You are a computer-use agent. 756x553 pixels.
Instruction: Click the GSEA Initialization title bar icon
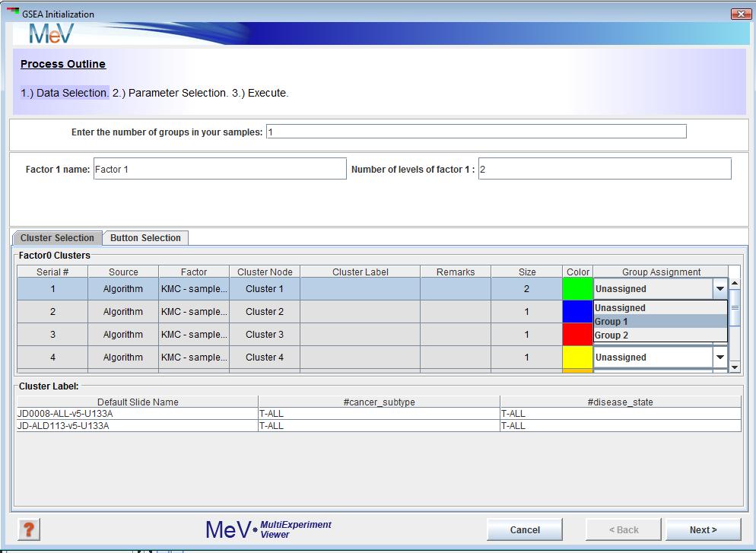pyautogui.click(x=12, y=13)
